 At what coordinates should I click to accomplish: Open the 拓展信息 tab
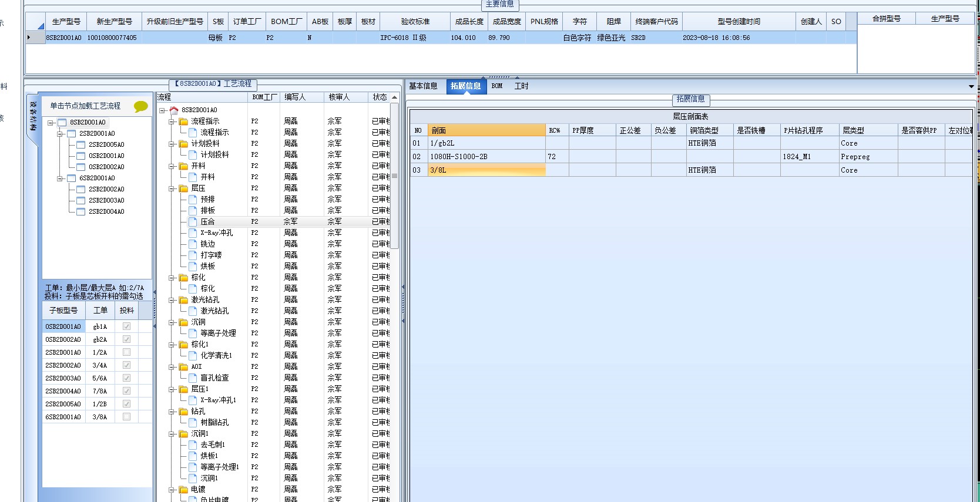coord(466,86)
